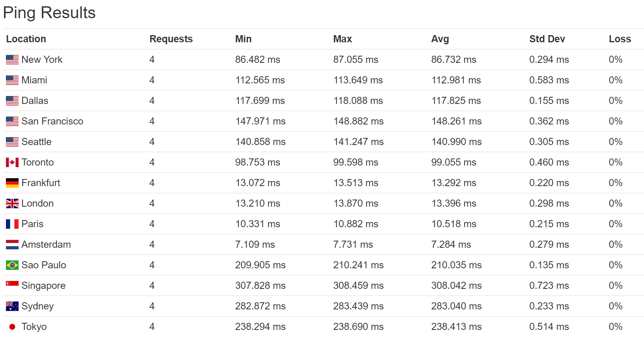This screenshot has width=644, height=341.
Task: Click the Brazilian flag next to Sao Paulo
Action: pyautogui.click(x=12, y=265)
